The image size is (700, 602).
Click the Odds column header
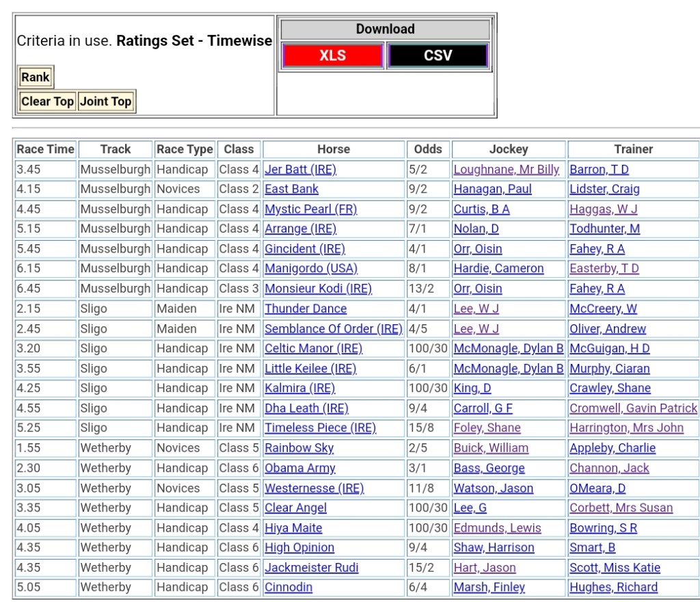click(x=428, y=149)
